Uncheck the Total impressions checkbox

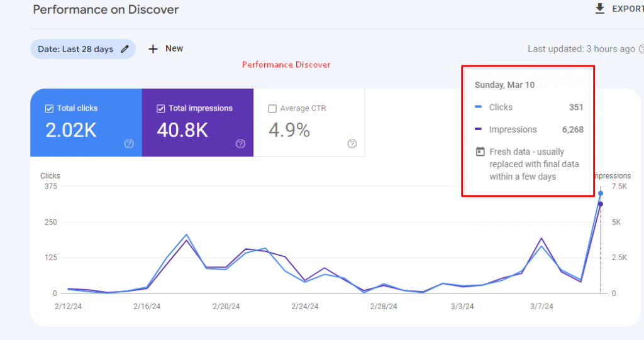point(160,109)
